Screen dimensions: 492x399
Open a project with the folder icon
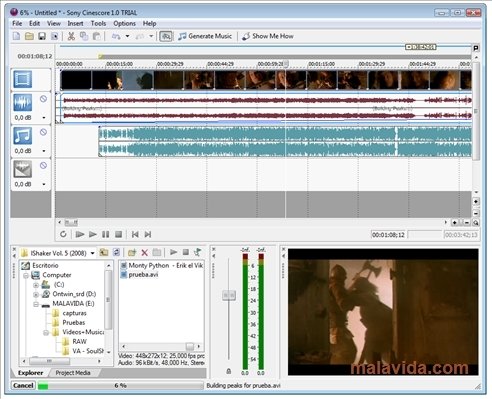[x=29, y=36]
